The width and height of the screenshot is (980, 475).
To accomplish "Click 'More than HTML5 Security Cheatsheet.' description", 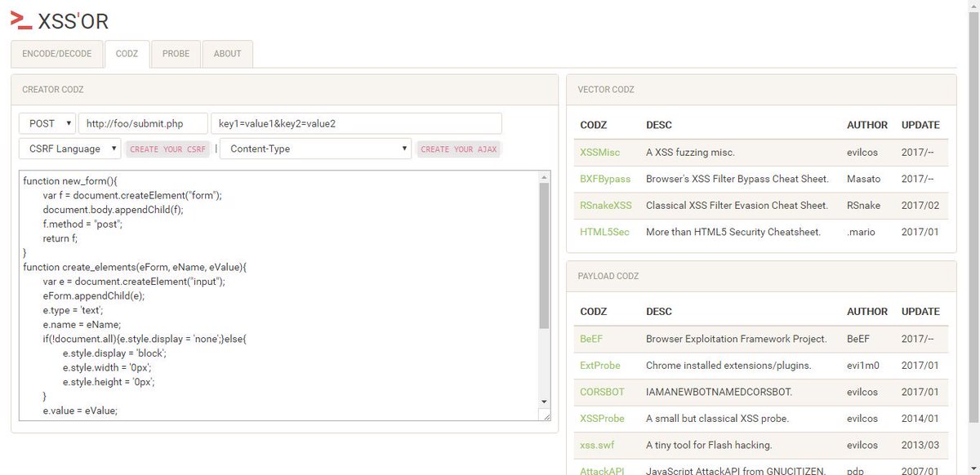I will pos(733,232).
